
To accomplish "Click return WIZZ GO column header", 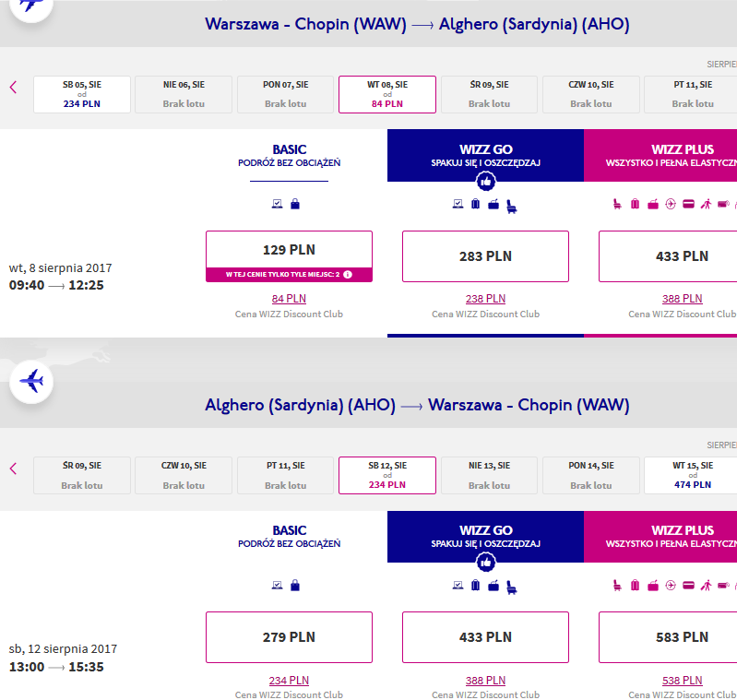I will click(485, 537).
